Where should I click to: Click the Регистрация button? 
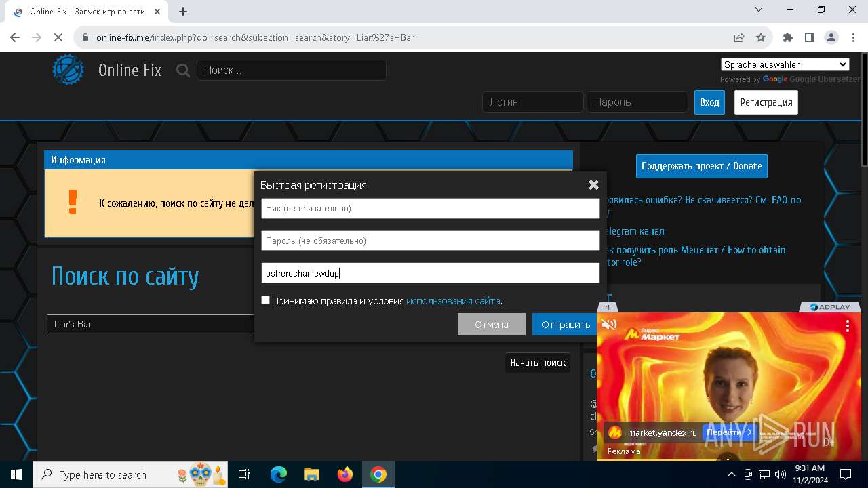click(x=766, y=102)
